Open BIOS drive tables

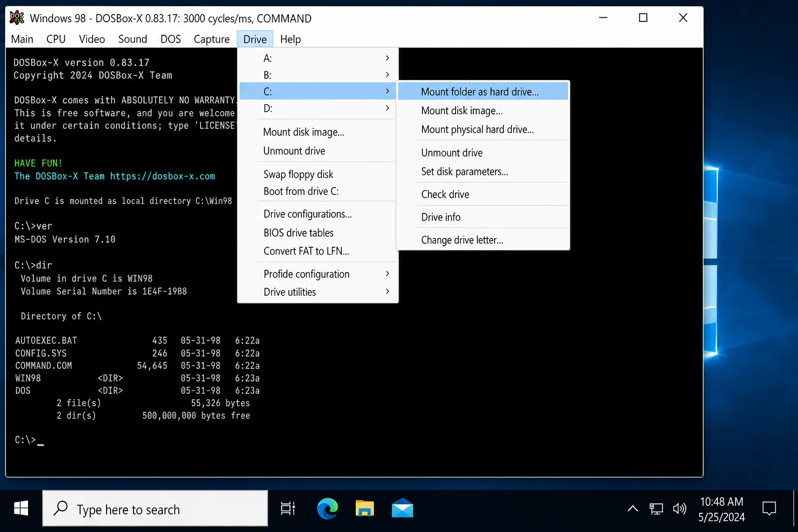point(318,233)
